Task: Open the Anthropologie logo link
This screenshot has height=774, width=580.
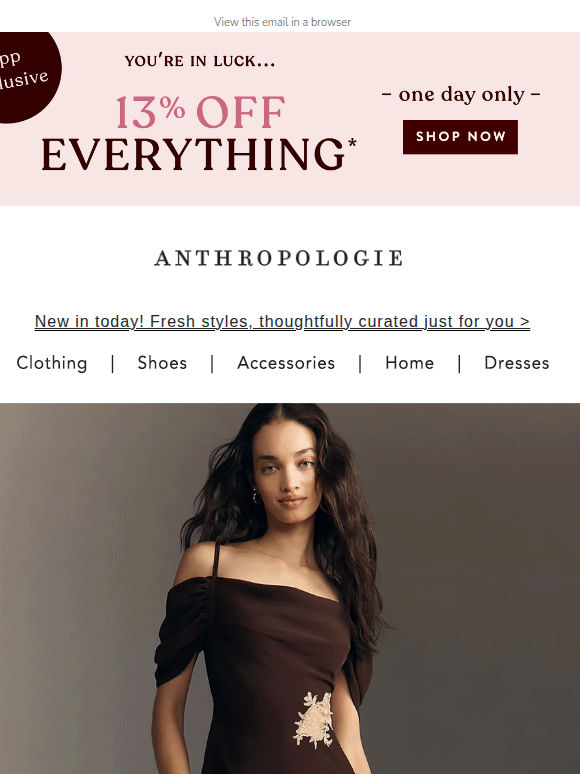Action: (279, 258)
